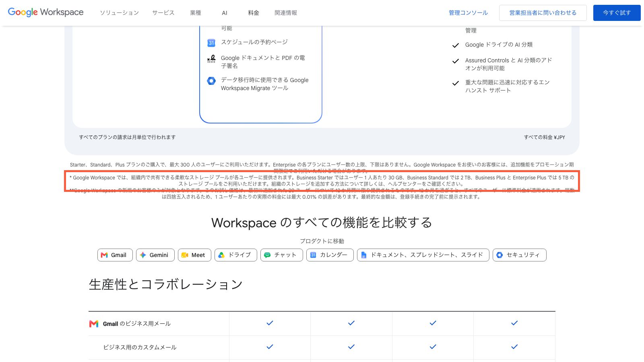Click the Gemini sparkle icon in chip
This screenshot has height=362, width=644.
143,255
